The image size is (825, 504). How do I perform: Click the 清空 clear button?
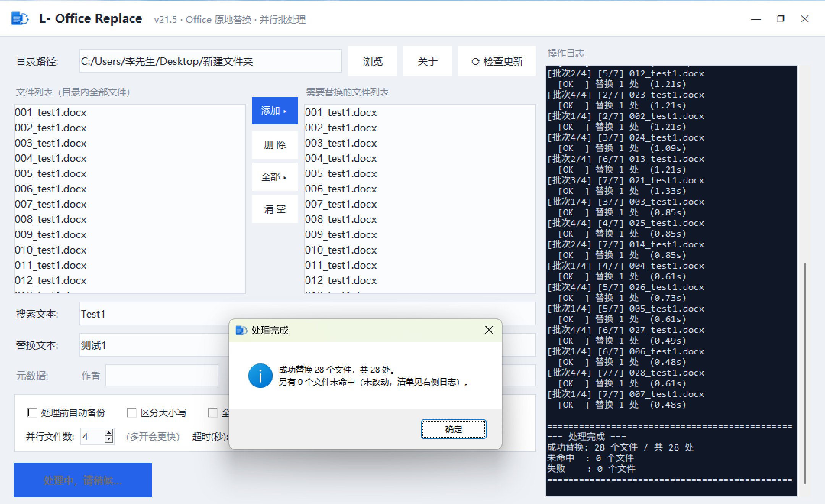(275, 209)
